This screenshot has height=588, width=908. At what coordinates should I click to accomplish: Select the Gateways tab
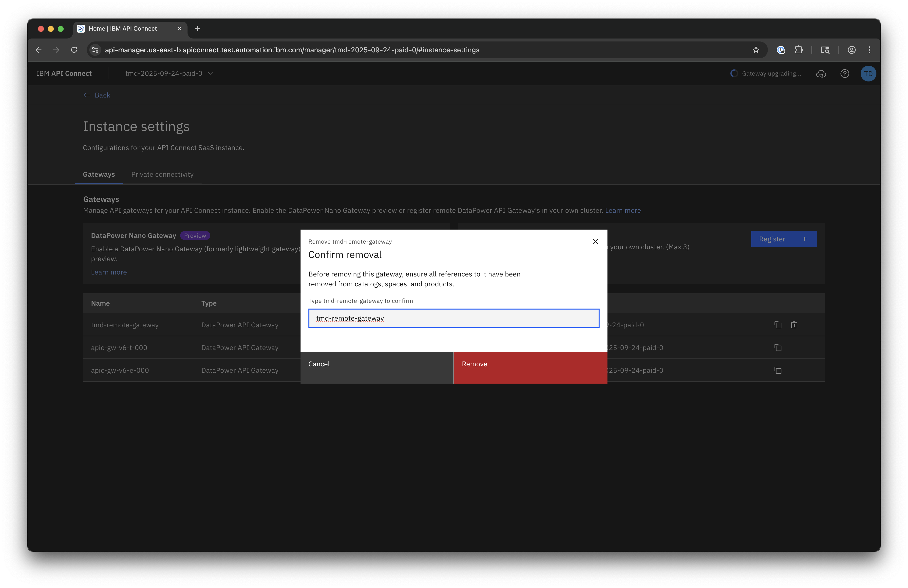[x=99, y=174]
